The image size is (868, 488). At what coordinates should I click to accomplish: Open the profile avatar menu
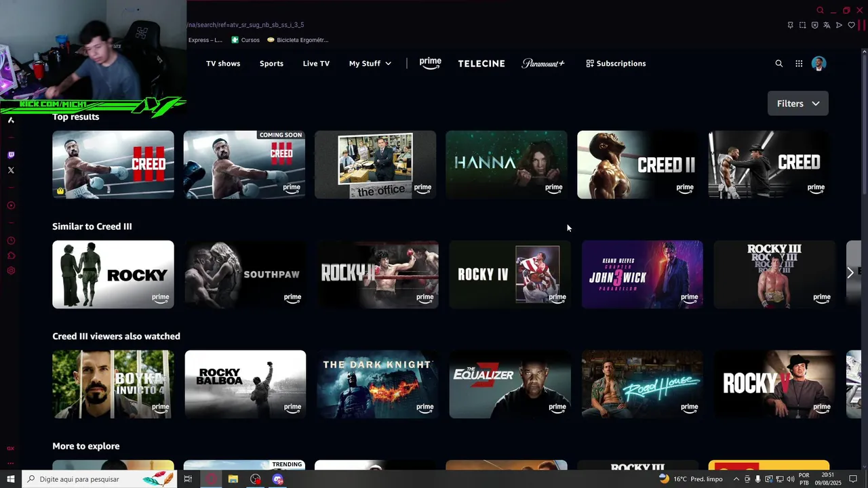pyautogui.click(x=818, y=64)
